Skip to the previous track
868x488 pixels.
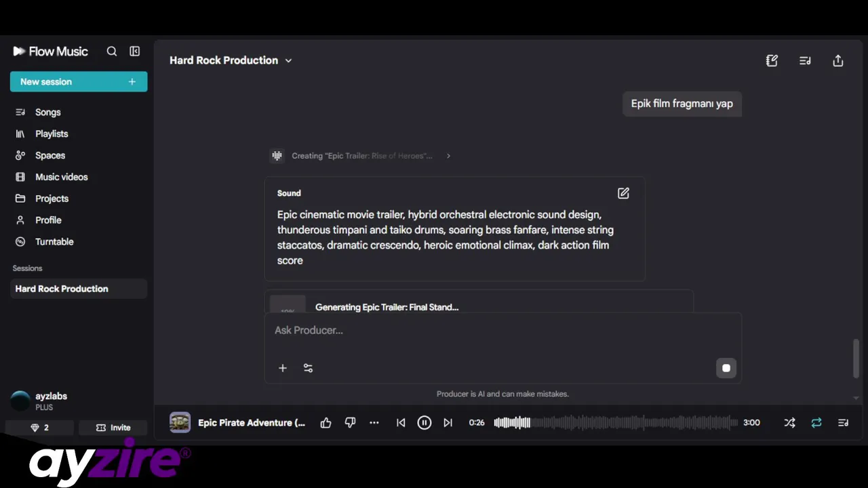coord(401,423)
